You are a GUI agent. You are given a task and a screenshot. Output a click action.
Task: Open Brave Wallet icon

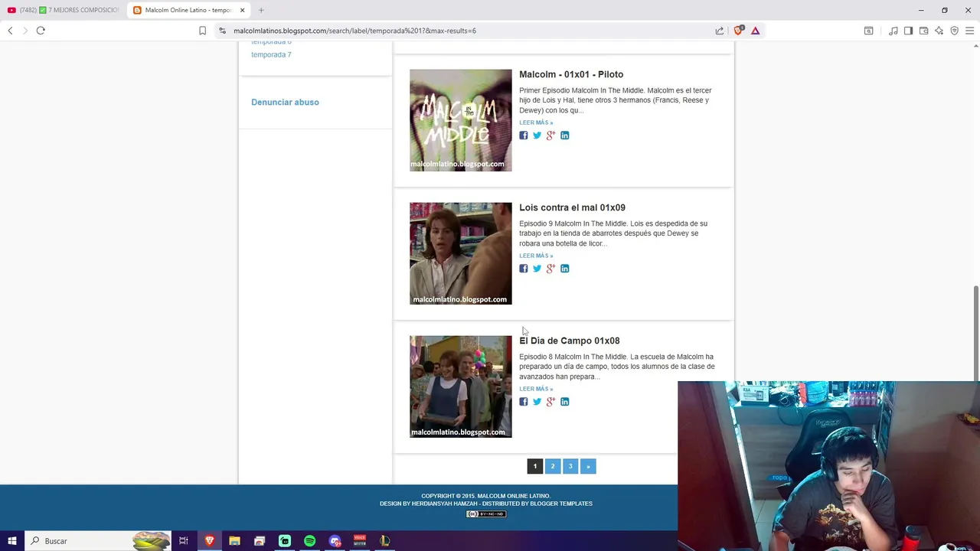[923, 31]
